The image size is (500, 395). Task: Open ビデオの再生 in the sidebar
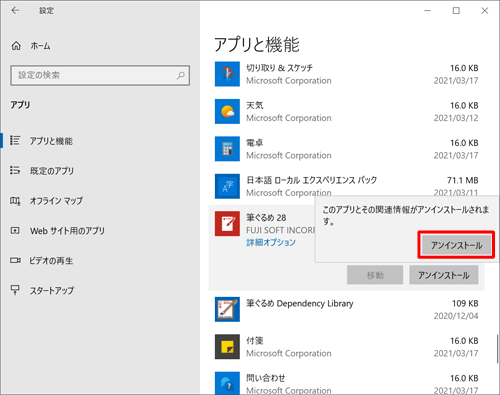51,261
